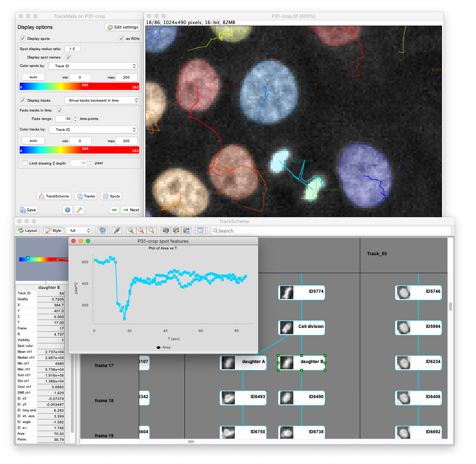Click the zoom-out icon in TrackScheme toolbar
This screenshot has height=464, width=476.
tap(141, 230)
